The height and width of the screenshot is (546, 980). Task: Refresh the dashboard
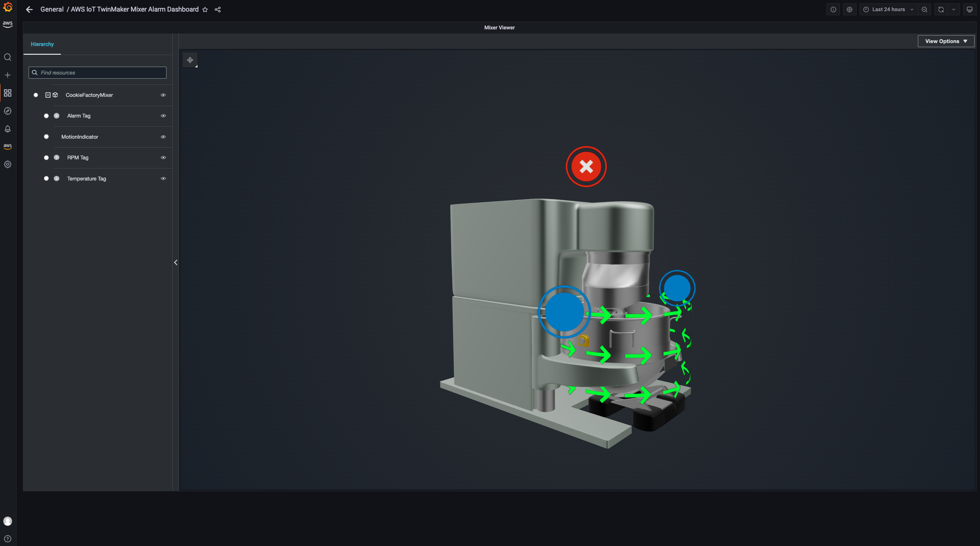point(941,10)
